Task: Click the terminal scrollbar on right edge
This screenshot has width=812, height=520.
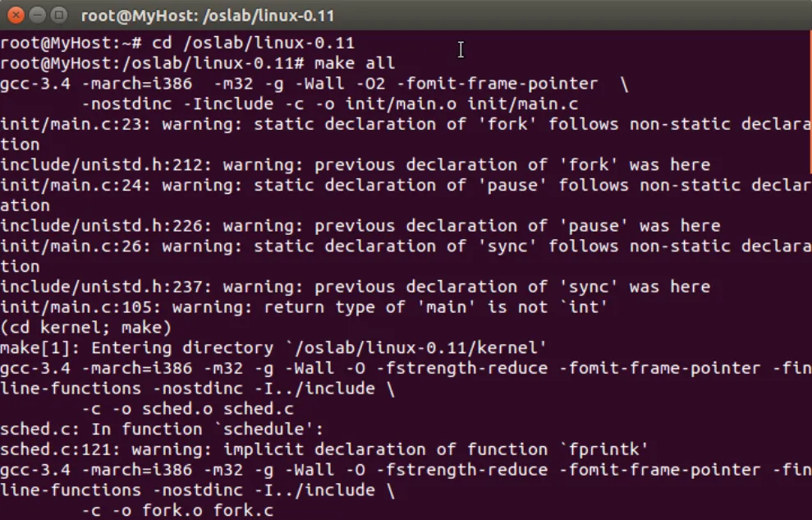Action: click(x=810, y=101)
